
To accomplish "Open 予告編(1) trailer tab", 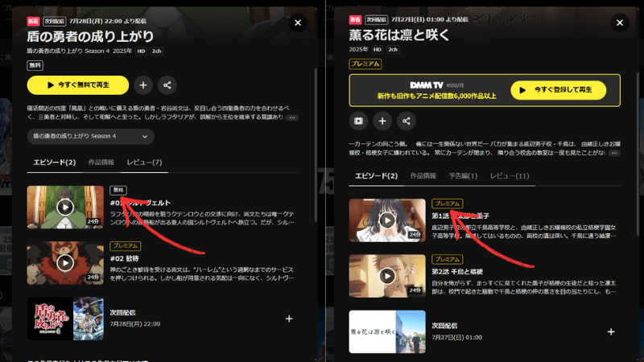I will coord(463,176).
